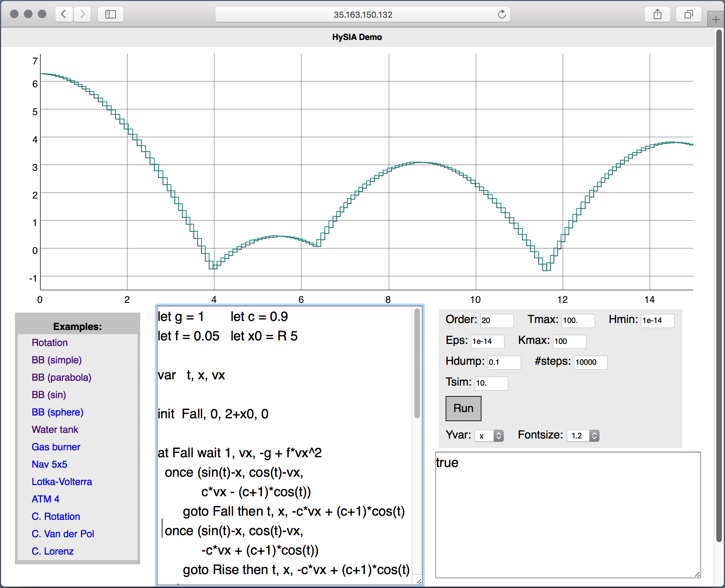Click the HySIA Demo page title
This screenshot has height=588, width=725.
357,37
